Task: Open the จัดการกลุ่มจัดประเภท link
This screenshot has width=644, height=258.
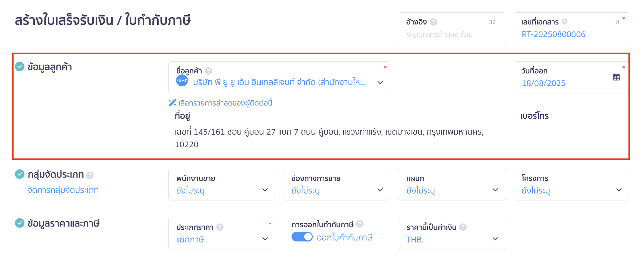Action: coord(63,190)
